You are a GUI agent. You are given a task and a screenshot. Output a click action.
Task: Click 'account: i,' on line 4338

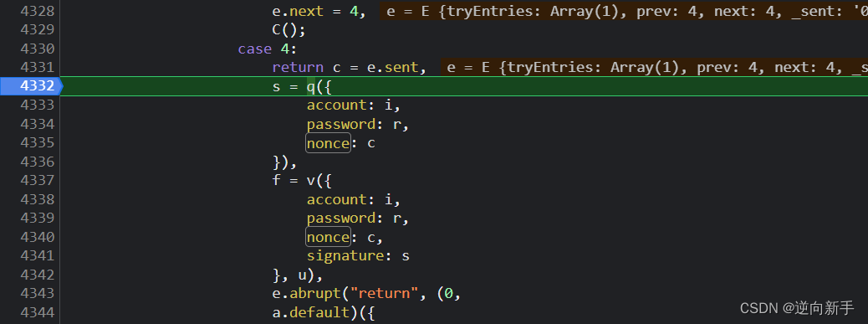click(x=354, y=199)
